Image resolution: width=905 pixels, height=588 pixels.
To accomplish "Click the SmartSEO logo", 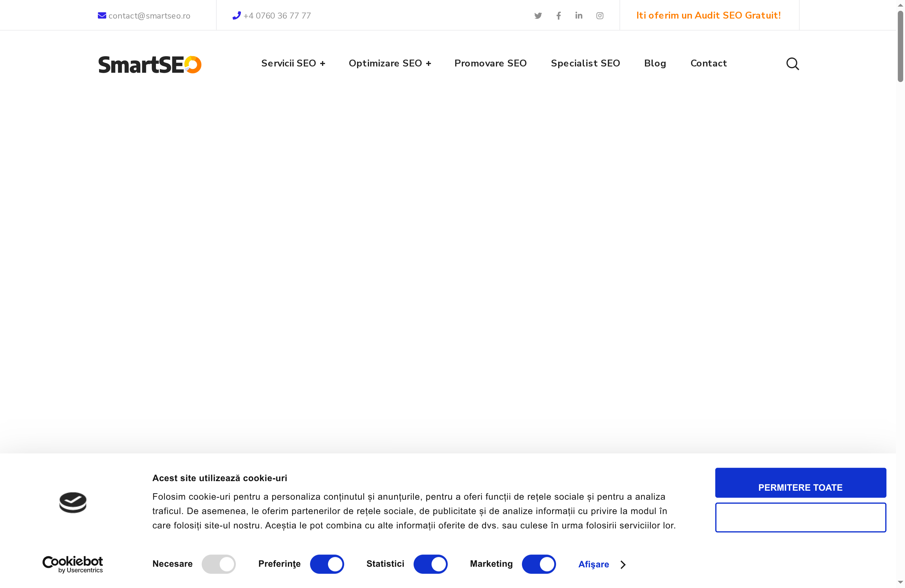I will point(149,64).
